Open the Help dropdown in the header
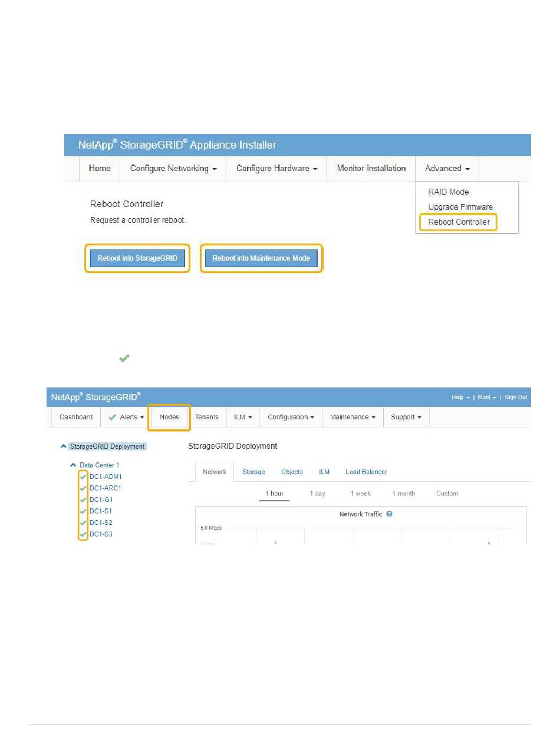The width and height of the screenshot is (560, 736). point(460,397)
